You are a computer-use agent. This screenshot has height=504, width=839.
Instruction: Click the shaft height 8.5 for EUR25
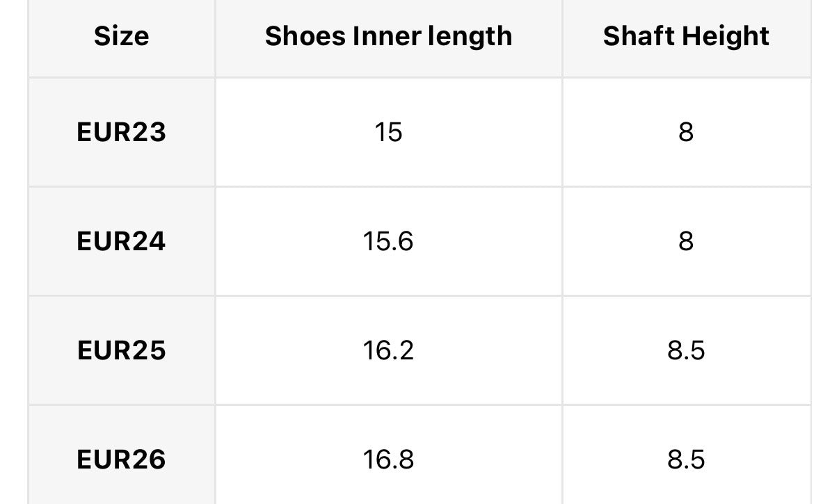click(x=686, y=350)
